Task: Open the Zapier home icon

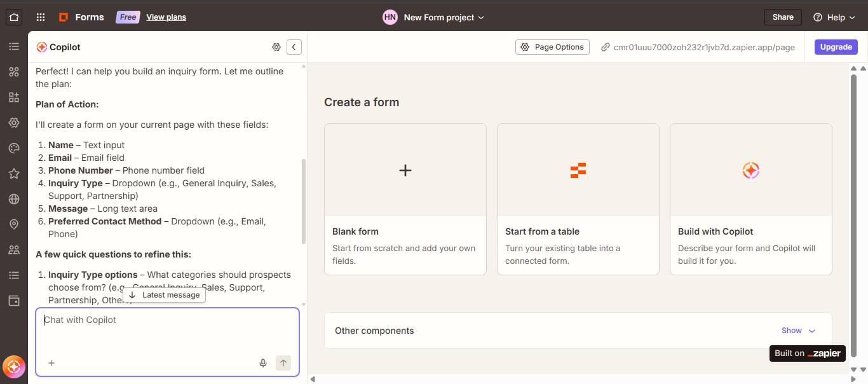Action: click(14, 17)
